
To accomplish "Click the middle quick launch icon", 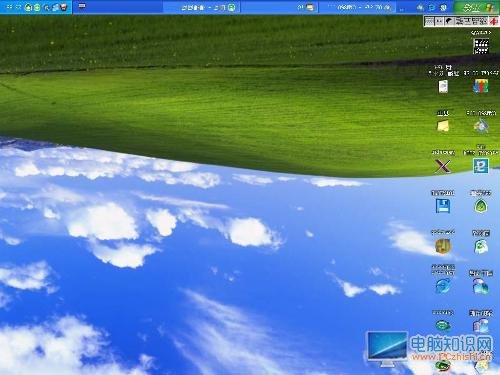I will pos(432,7).
